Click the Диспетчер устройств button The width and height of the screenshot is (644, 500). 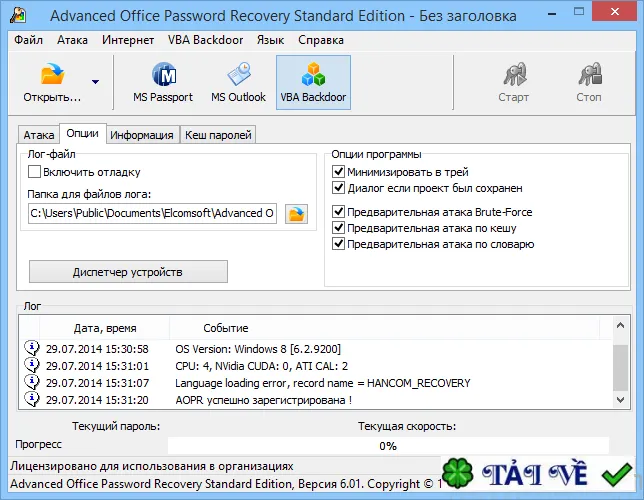128,272
